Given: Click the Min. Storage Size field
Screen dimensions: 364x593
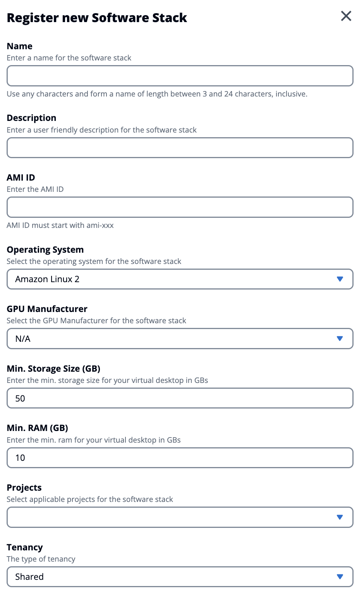Looking at the screenshot, I should 180,398.
